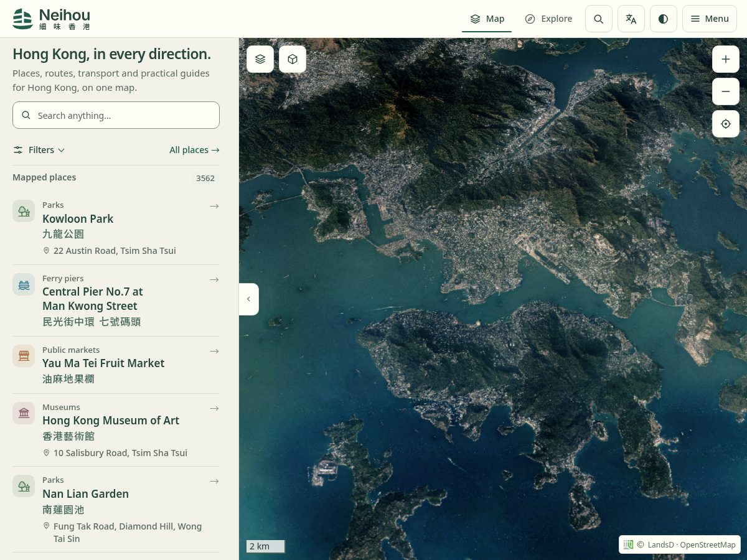Click the arrow on Central Pier No.7 row
This screenshot has width=747, height=560.
pos(214,279)
